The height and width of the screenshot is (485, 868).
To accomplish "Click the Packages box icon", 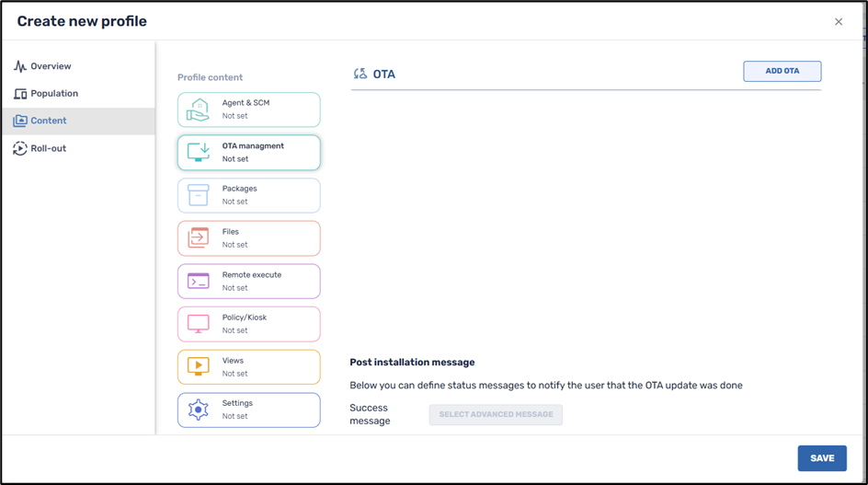I will 199,195.
